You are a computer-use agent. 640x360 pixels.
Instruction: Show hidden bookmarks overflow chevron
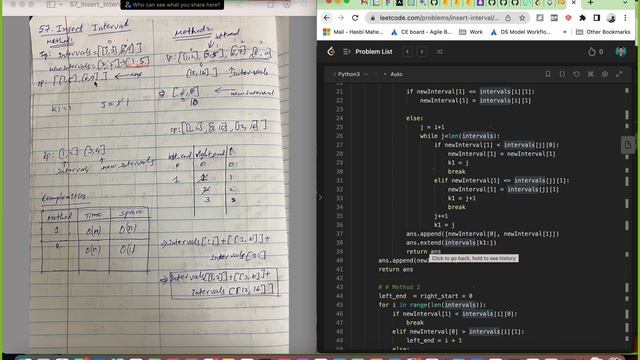[565, 32]
